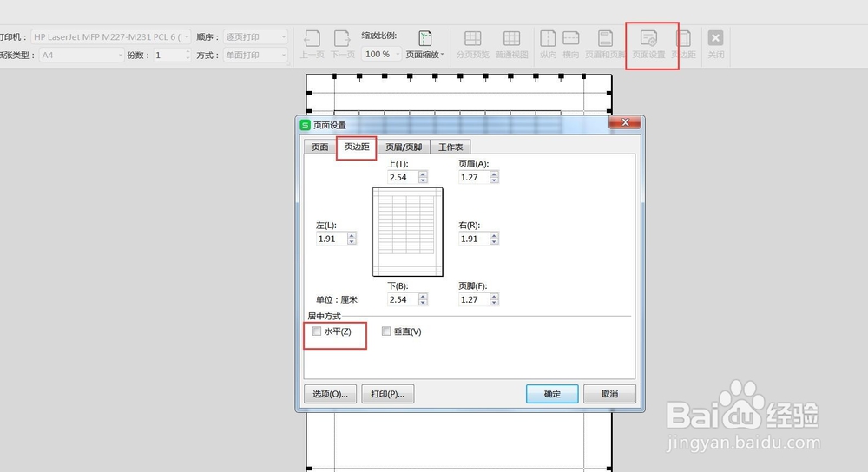
Task: Open header and footer (页眉和页脚) tool
Action: click(x=605, y=44)
